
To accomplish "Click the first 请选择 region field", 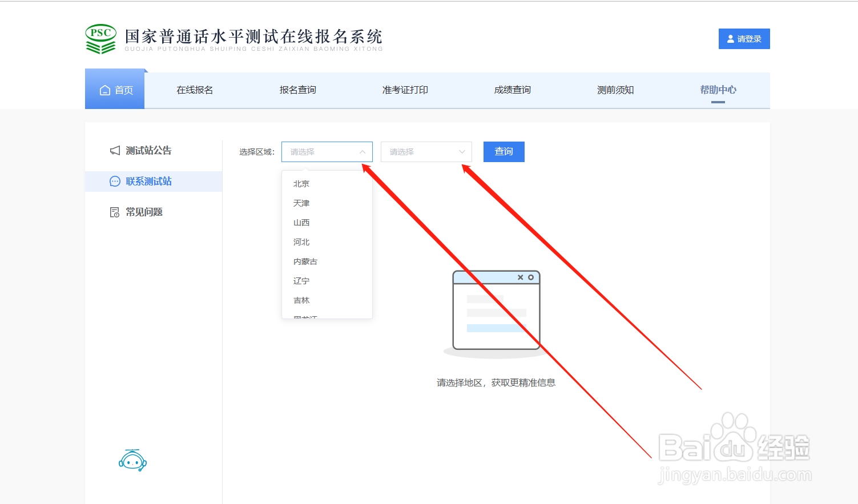I will tap(327, 152).
